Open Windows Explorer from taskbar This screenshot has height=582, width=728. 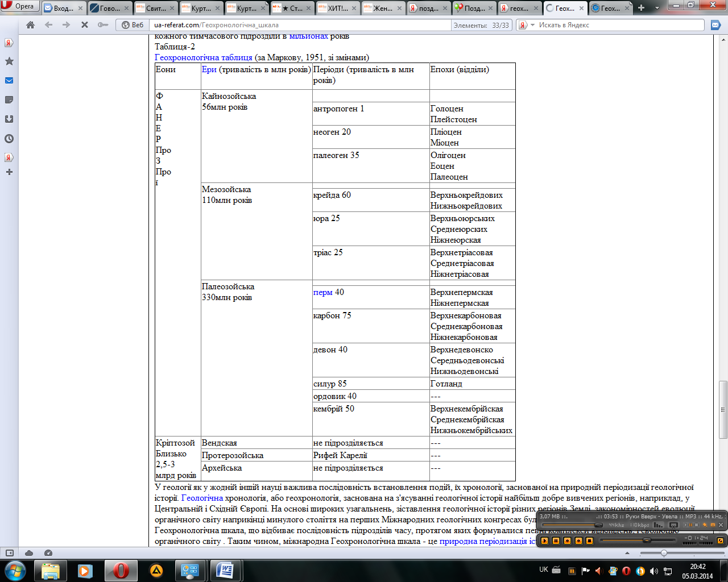pyautogui.click(x=51, y=571)
